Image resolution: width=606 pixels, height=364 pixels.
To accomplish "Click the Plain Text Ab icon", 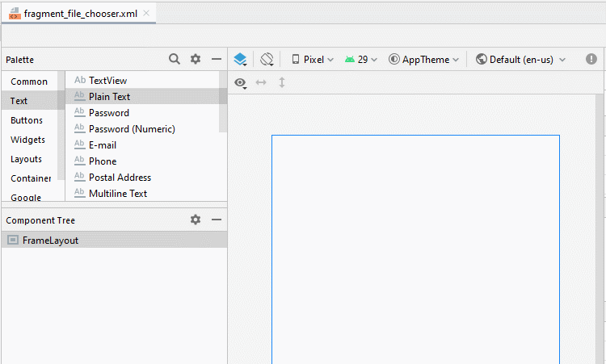I will (80, 96).
